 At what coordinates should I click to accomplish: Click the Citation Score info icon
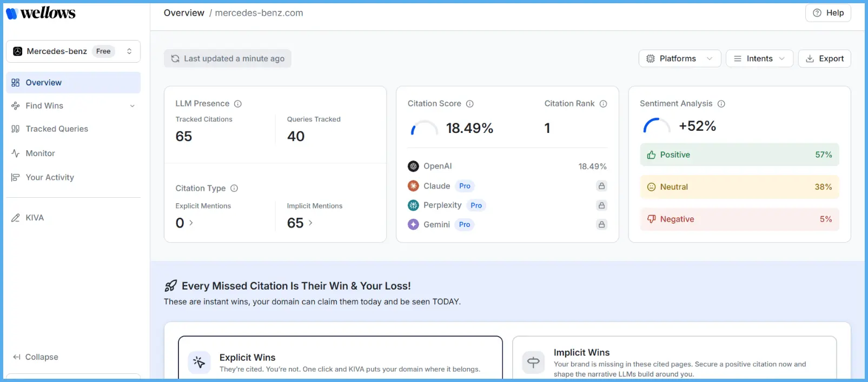(470, 104)
